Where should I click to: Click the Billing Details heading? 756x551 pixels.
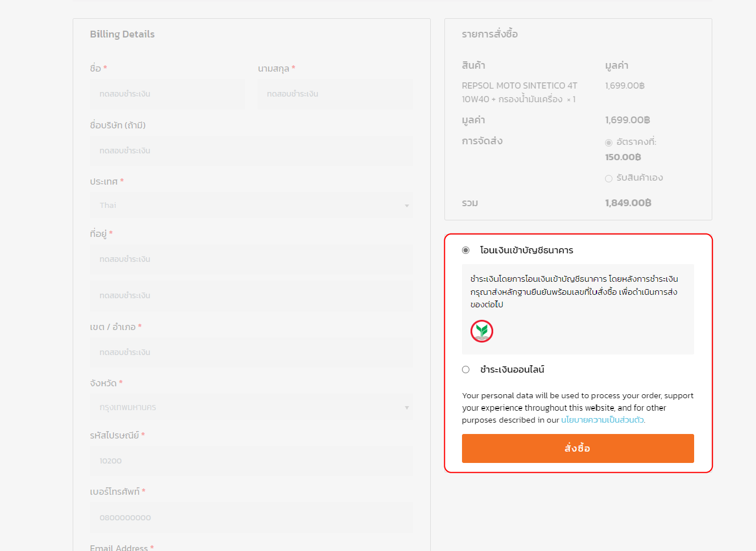tap(122, 34)
